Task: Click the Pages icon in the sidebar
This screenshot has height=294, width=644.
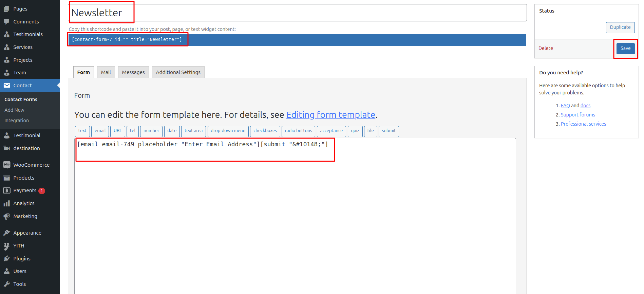Action: 6,9
